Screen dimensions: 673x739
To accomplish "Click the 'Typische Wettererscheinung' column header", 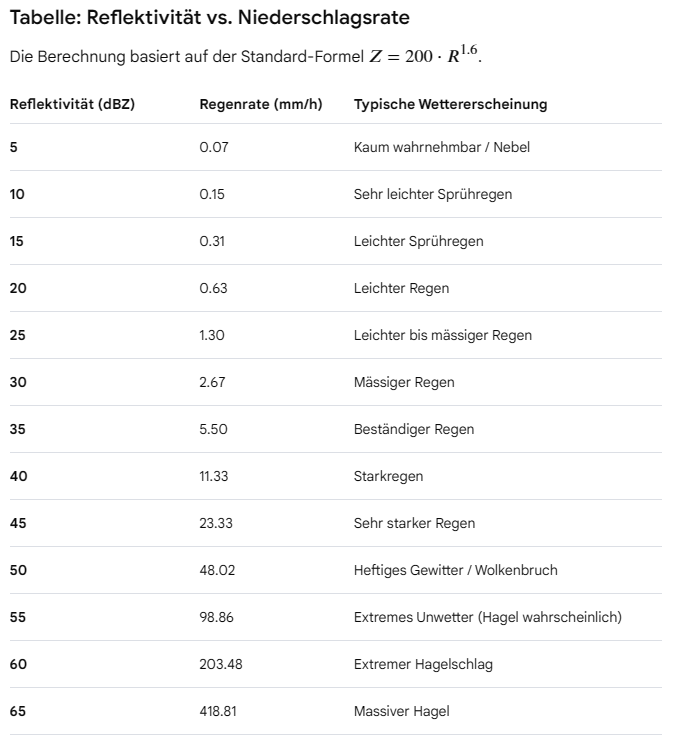I will click(450, 104).
